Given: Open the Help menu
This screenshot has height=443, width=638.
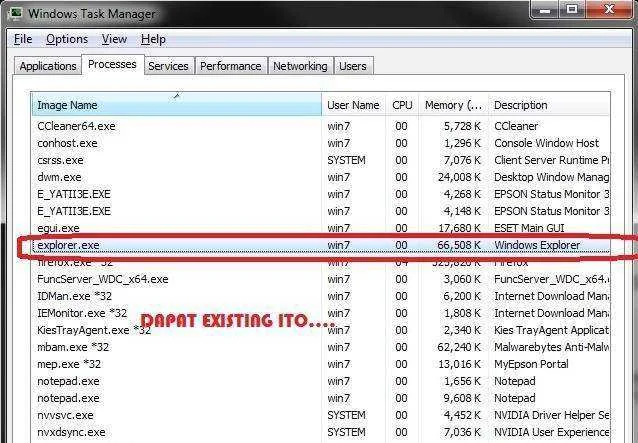Looking at the screenshot, I should tap(153, 39).
